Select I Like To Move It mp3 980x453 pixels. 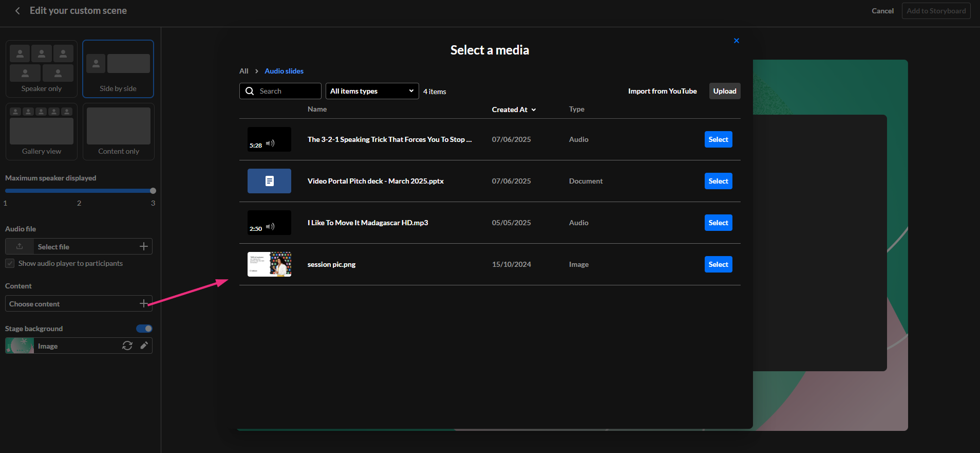point(718,223)
